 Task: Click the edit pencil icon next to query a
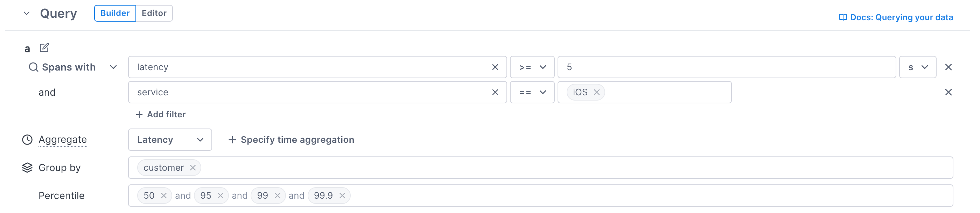[44, 48]
